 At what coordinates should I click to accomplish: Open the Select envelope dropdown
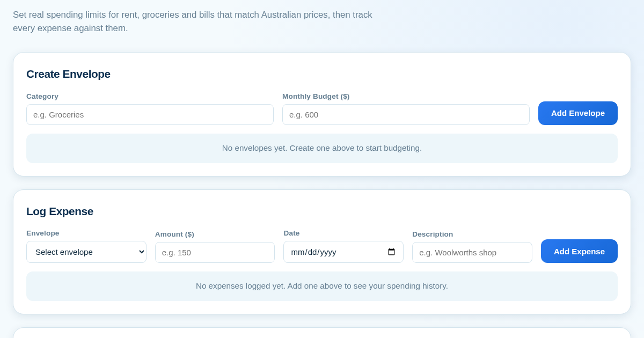coord(86,252)
